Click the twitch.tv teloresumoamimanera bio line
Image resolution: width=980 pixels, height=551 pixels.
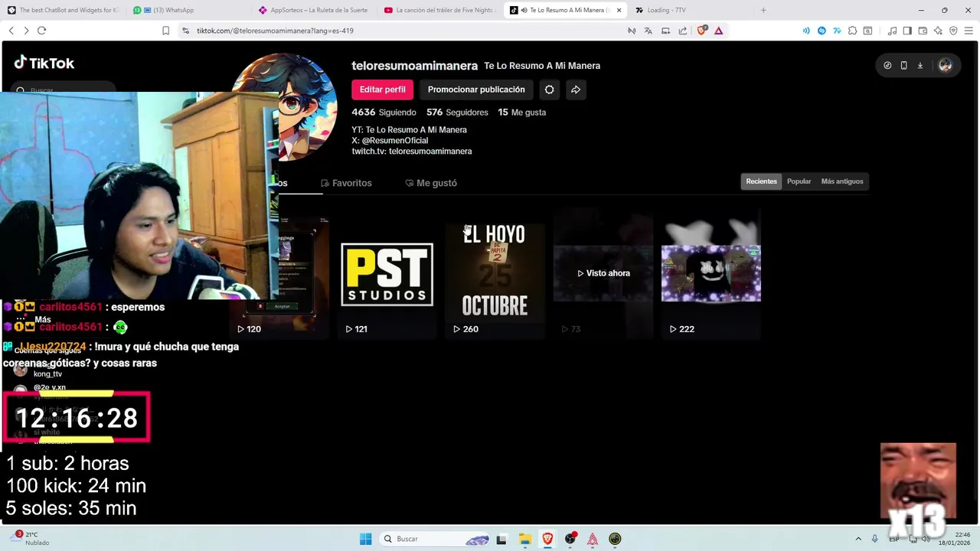[x=412, y=152]
